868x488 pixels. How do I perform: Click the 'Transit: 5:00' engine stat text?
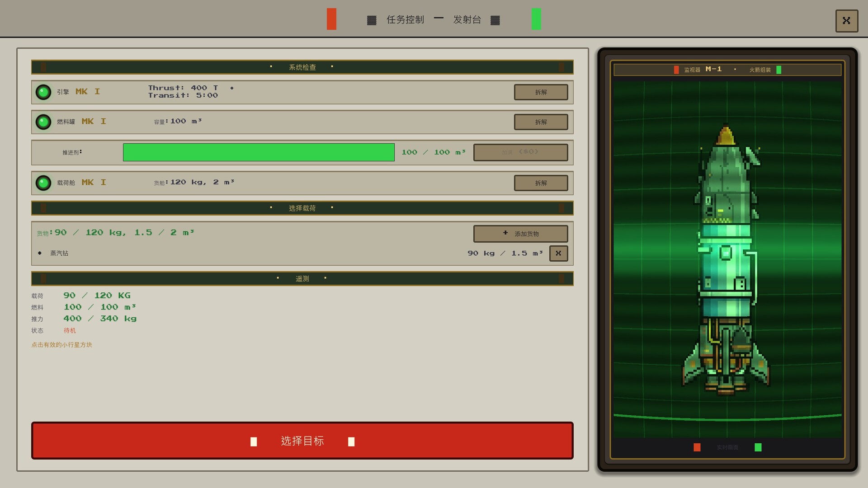click(x=183, y=95)
